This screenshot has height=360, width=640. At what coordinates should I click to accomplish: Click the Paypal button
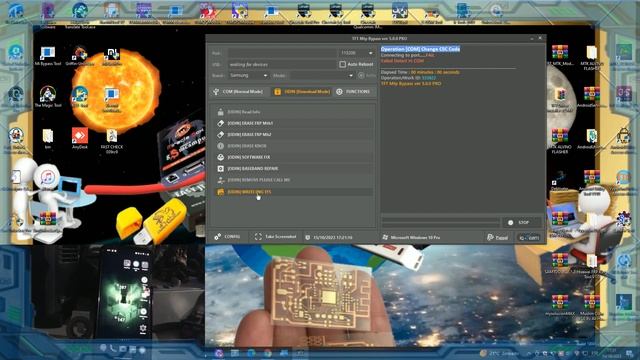point(498,237)
